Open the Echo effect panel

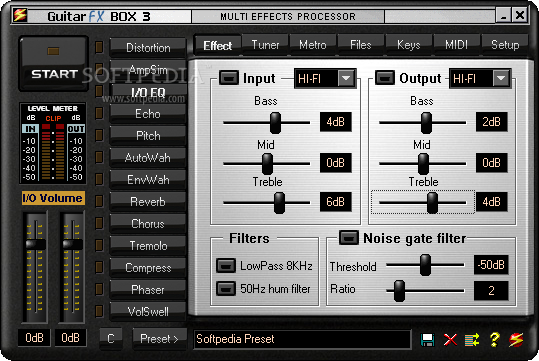(x=148, y=113)
